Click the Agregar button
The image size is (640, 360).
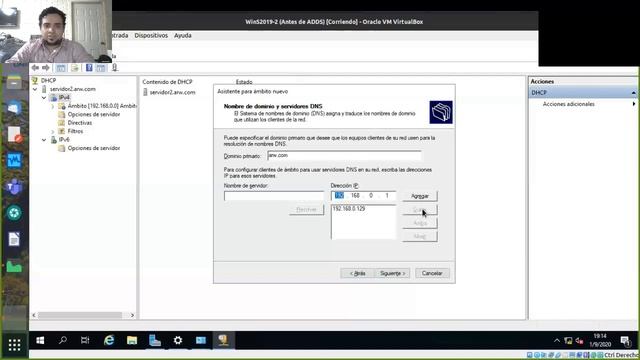pos(420,196)
